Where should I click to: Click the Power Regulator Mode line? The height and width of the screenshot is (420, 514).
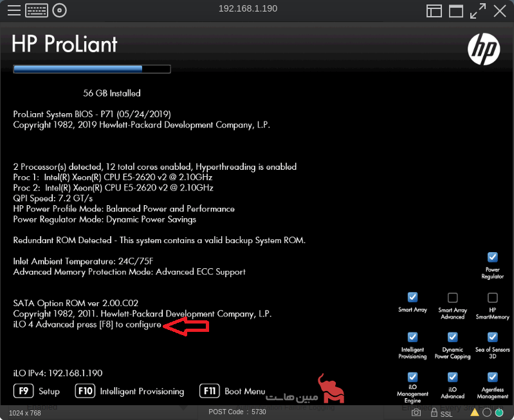[x=105, y=219]
